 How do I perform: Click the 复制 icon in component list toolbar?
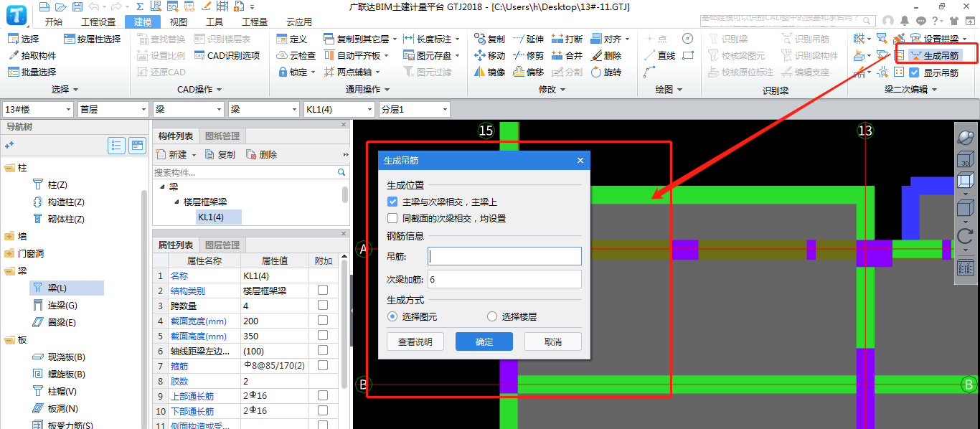click(x=220, y=154)
